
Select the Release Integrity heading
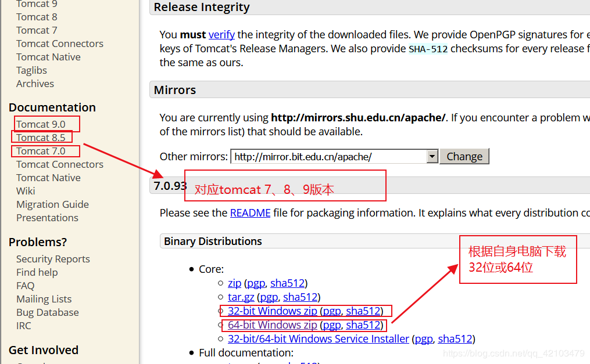202,7
